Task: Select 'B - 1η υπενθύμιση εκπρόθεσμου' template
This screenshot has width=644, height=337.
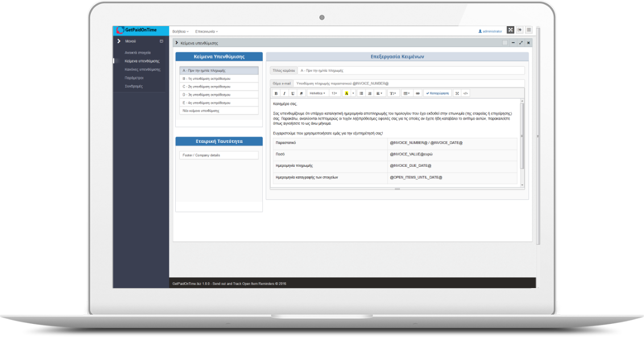Action: (219, 79)
